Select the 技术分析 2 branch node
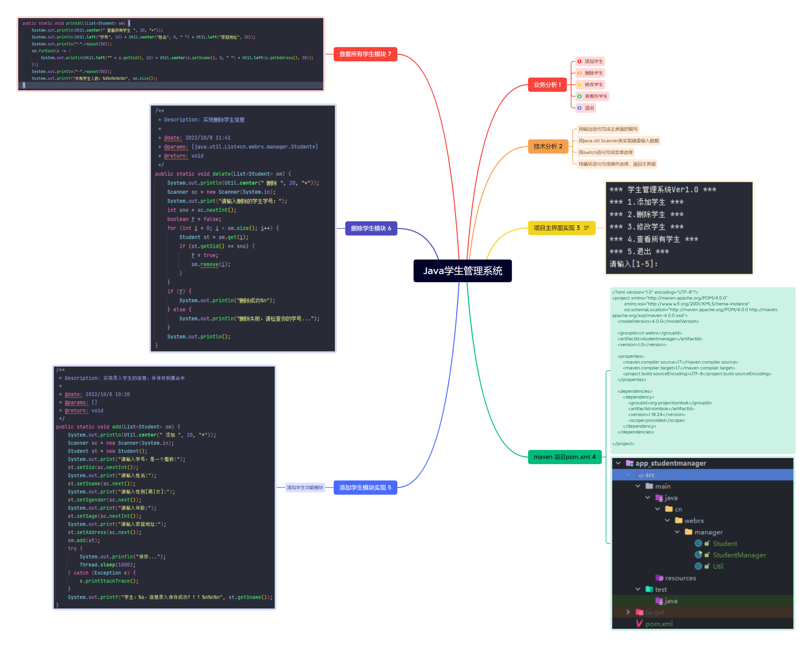The width and height of the screenshot is (812, 647). 548,146
